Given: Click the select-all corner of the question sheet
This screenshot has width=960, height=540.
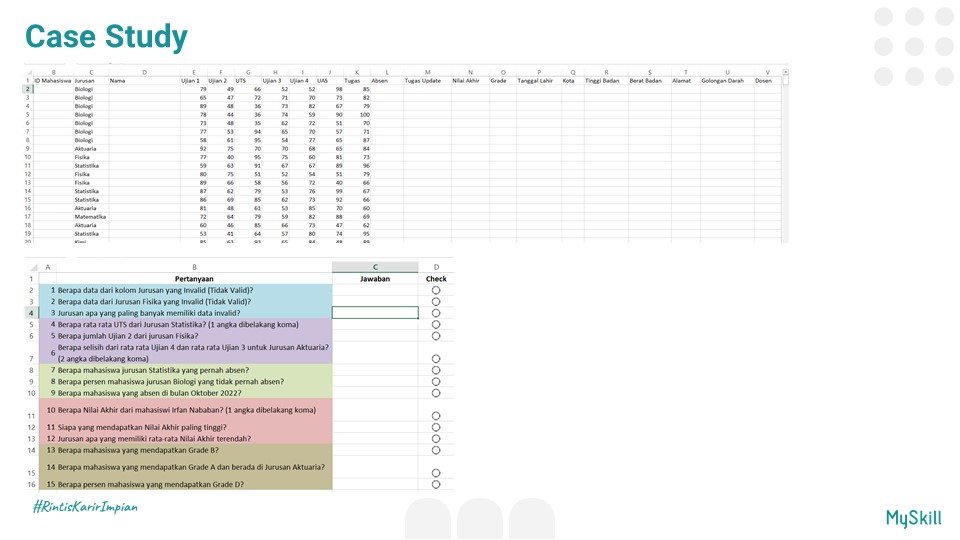Looking at the screenshot, I should [x=33, y=267].
